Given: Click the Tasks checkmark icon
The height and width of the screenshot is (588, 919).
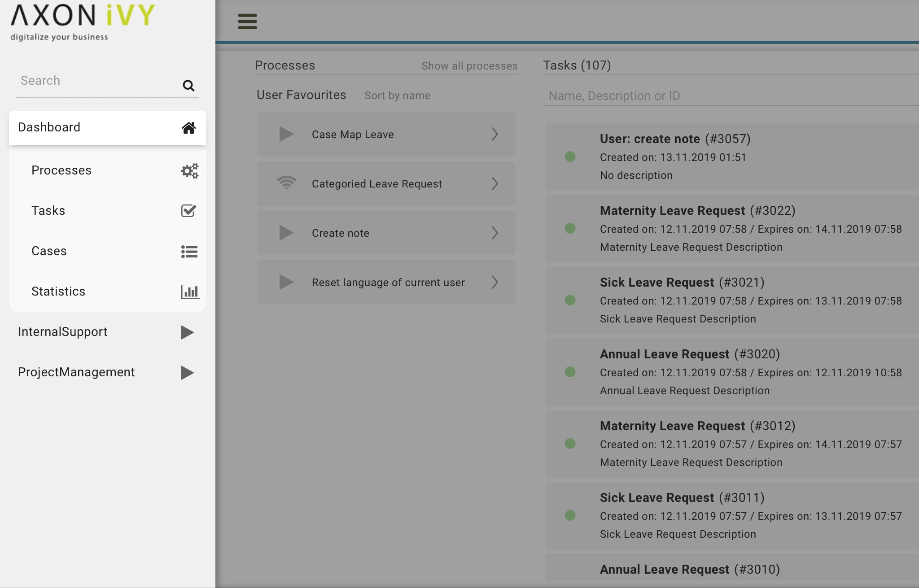Looking at the screenshot, I should [188, 211].
